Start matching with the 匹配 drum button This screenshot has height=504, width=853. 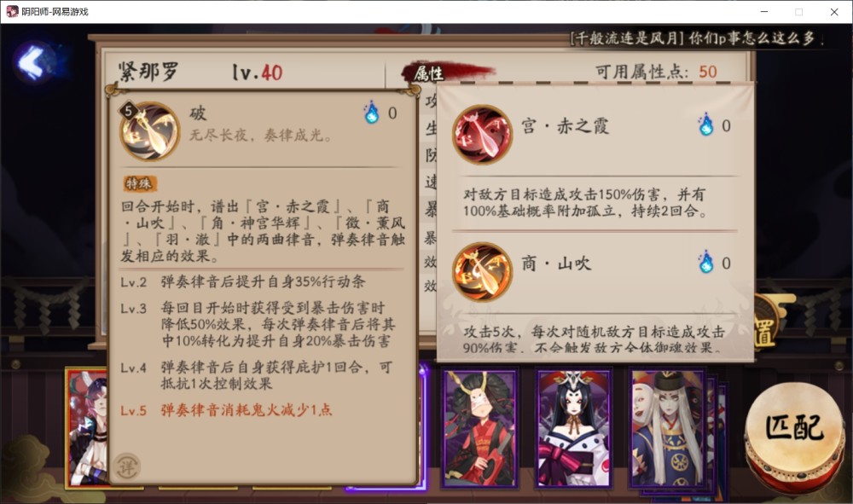click(794, 435)
